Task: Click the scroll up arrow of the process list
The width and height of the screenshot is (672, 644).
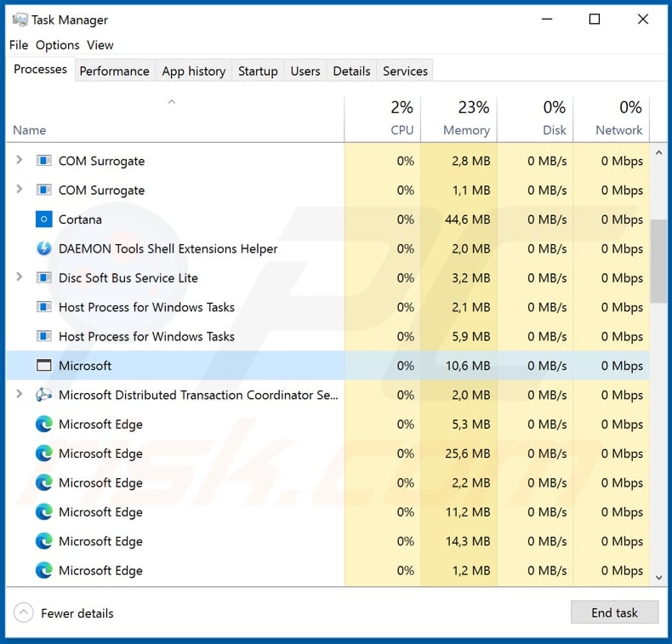Action: [x=658, y=152]
